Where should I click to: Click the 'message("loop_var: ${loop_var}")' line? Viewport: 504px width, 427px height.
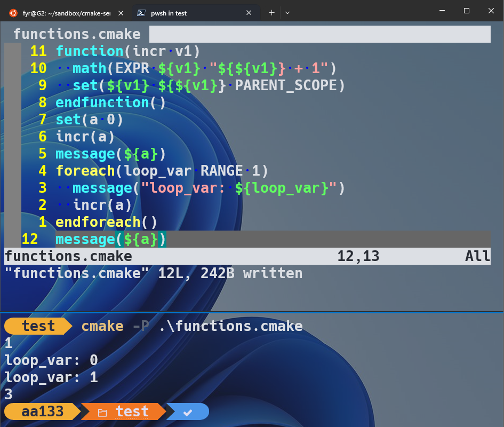(209, 187)
